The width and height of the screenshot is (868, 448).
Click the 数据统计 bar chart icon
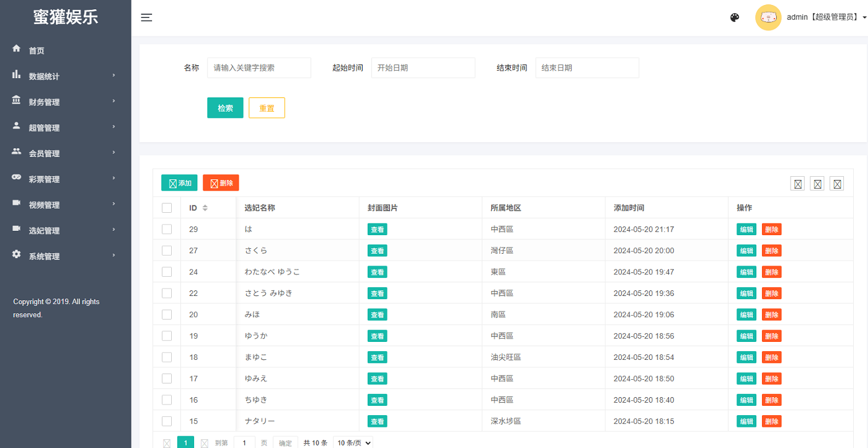pyautogui.click(x=17, y=75)
